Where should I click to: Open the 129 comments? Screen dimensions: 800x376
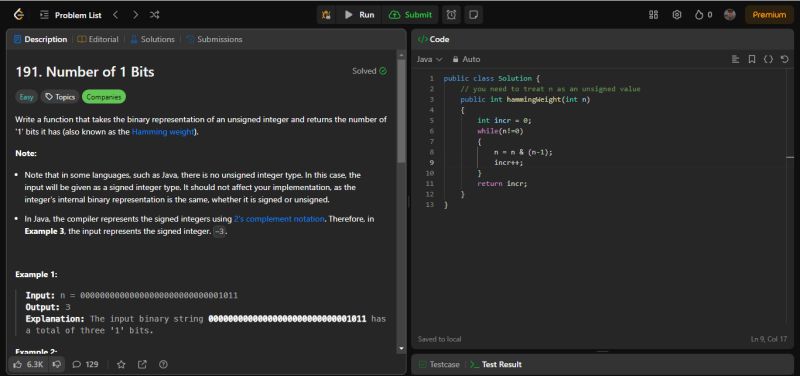[x=85, y=364]
